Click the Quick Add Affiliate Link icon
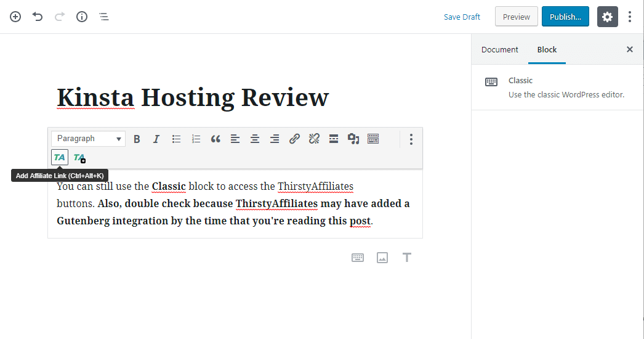Image resolution: width=644 pixels, height=339 pixels. pyautogui.click(x=79, y=158)
